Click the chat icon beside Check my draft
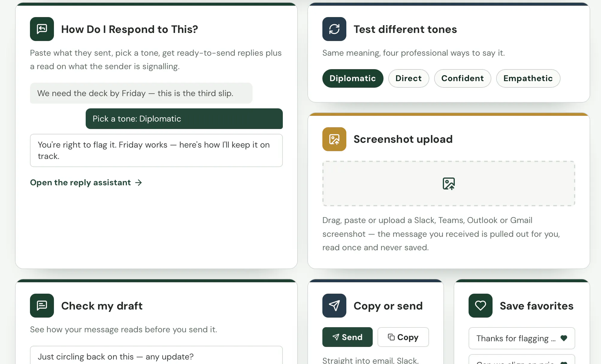The image size is (601, 364). click(x=42, y=306)
